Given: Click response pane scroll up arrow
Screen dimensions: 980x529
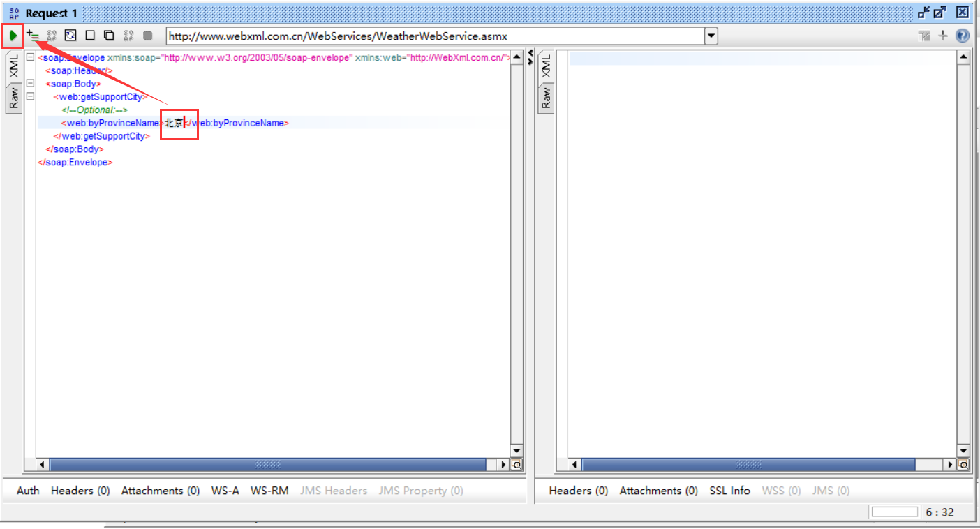Looking at the screenshot, I should 964,57.
